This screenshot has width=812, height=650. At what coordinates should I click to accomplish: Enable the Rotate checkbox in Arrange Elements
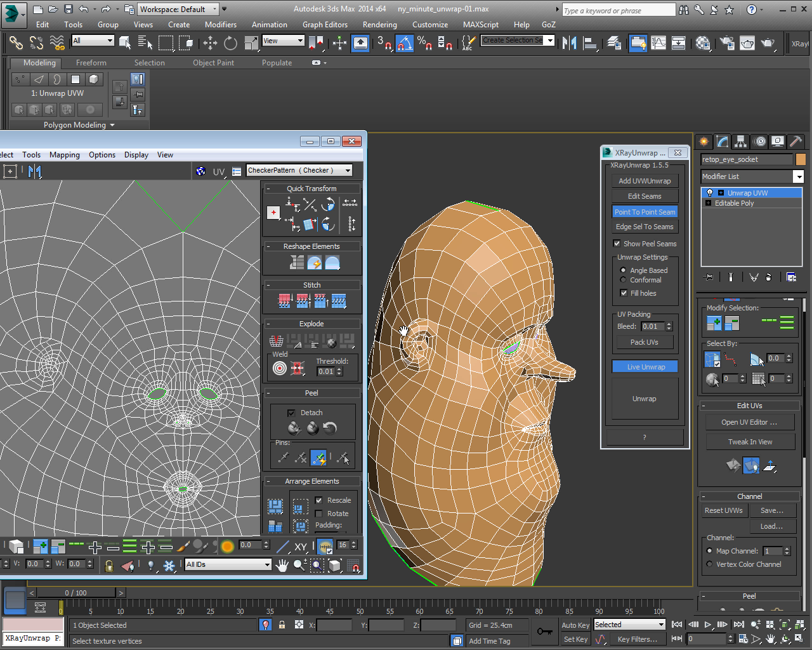point(319,514)
